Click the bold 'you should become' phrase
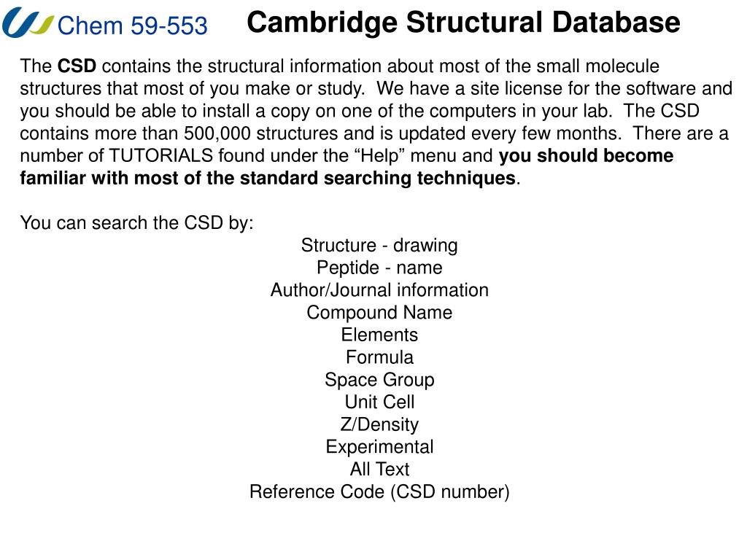 pyautogui.click(x=586, y=156)
